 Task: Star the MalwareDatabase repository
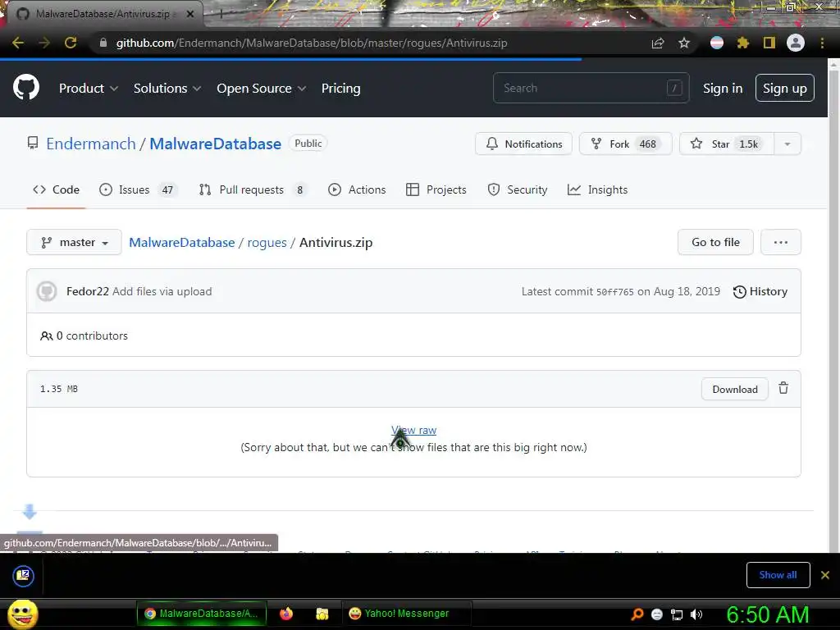pyautogui.click(x=727, y=144)
